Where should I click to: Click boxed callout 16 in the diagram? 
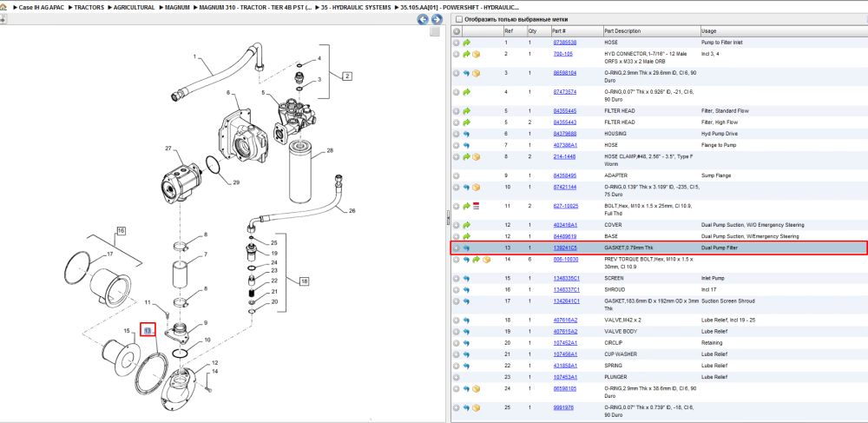pyautogui.click(x=122, y=230)
